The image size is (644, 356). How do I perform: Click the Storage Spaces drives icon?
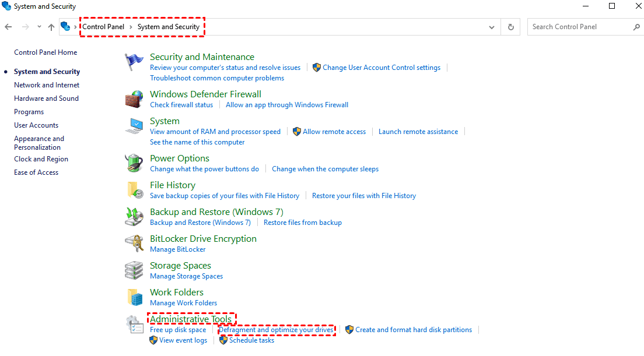click(134, 270)
